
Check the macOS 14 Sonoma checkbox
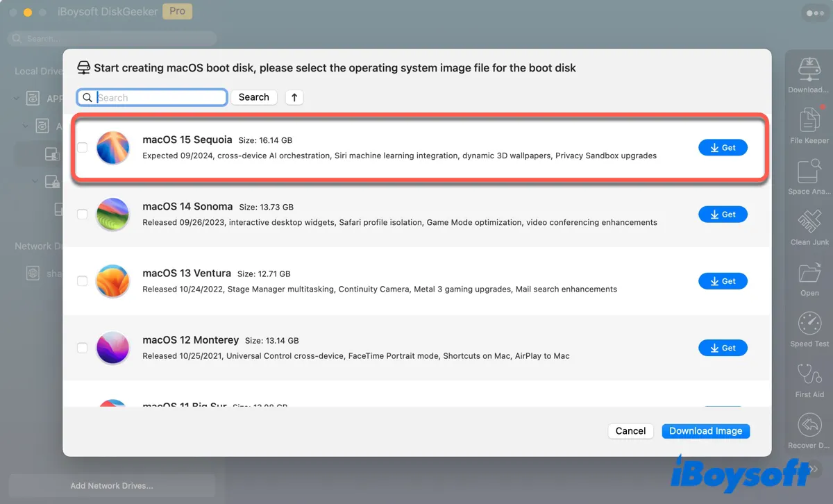pyautogui.click(x=82, y=214)
